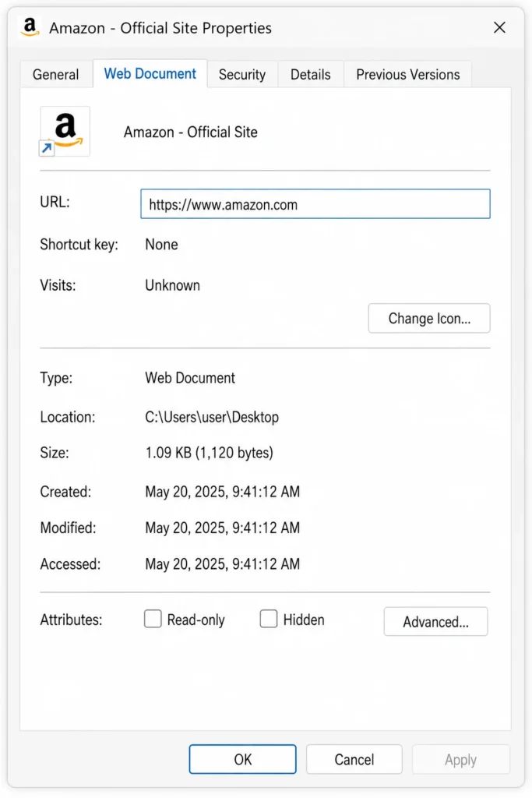Image resolution: width=532 pixels, height=798 pixels.
Task: Click the Amazon icon in the title bar
Action: point(30,27)
